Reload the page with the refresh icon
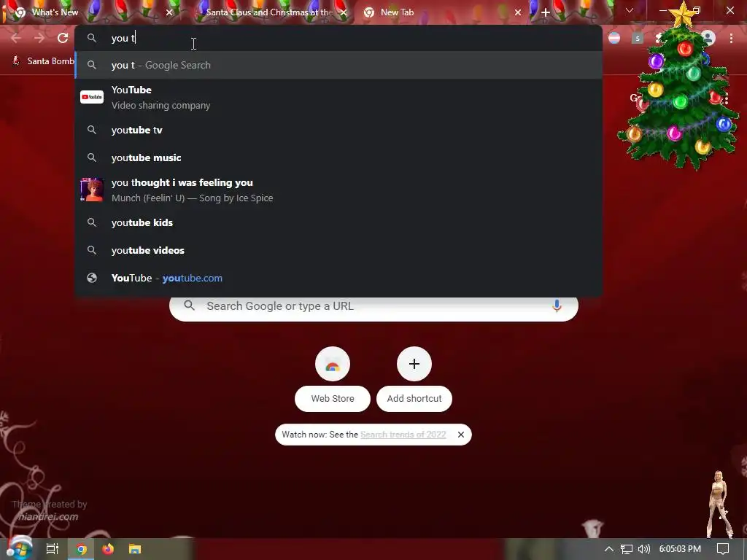This screenshot has width=747, height=560. [63, 38]
